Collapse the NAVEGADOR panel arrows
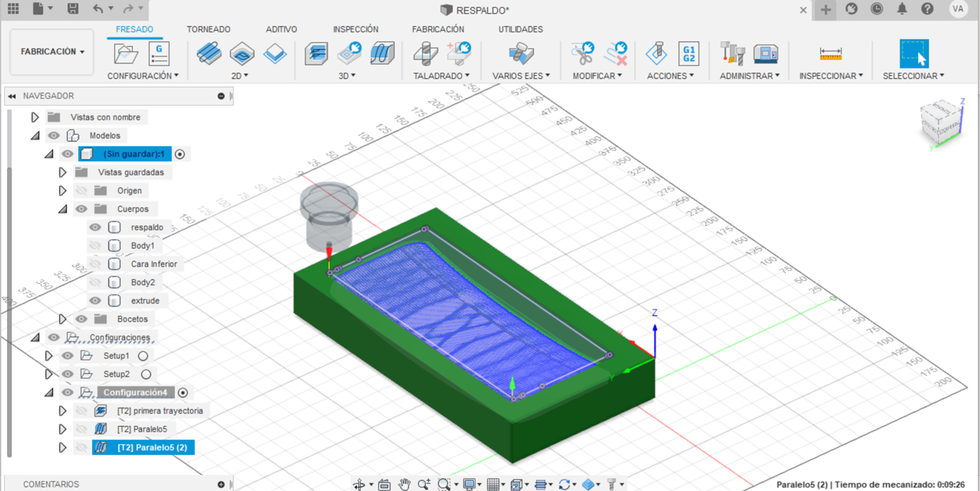980x491 pixels. [12, 96]
